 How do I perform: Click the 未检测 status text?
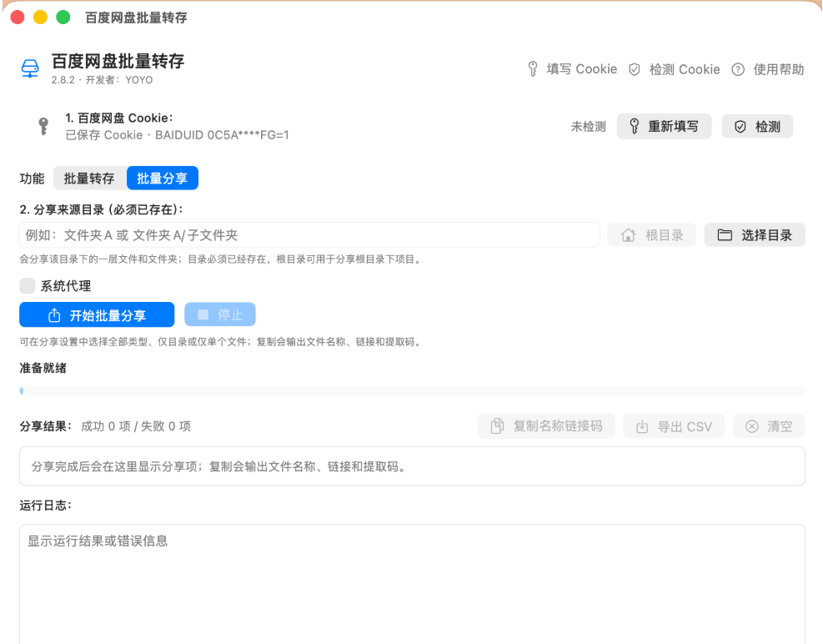click(589, 127)
